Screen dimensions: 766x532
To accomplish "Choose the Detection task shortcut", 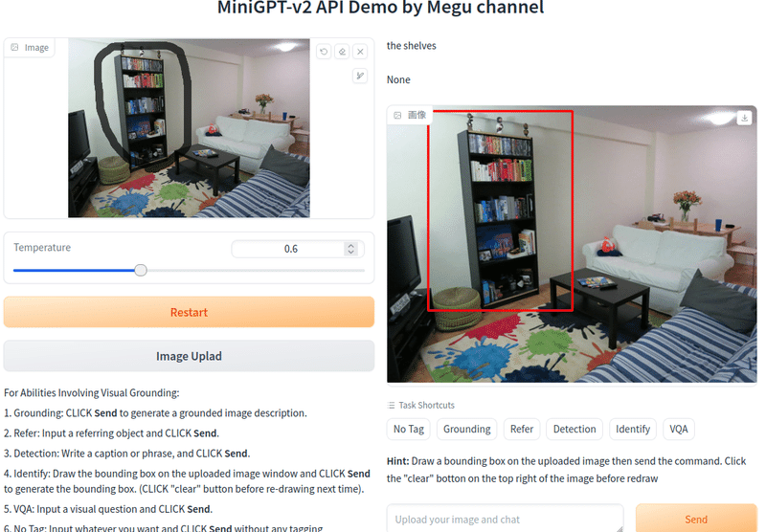I will click(574, 429).
